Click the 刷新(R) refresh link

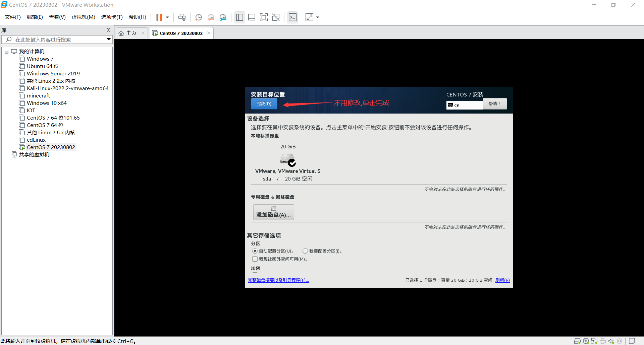(502, 280)
